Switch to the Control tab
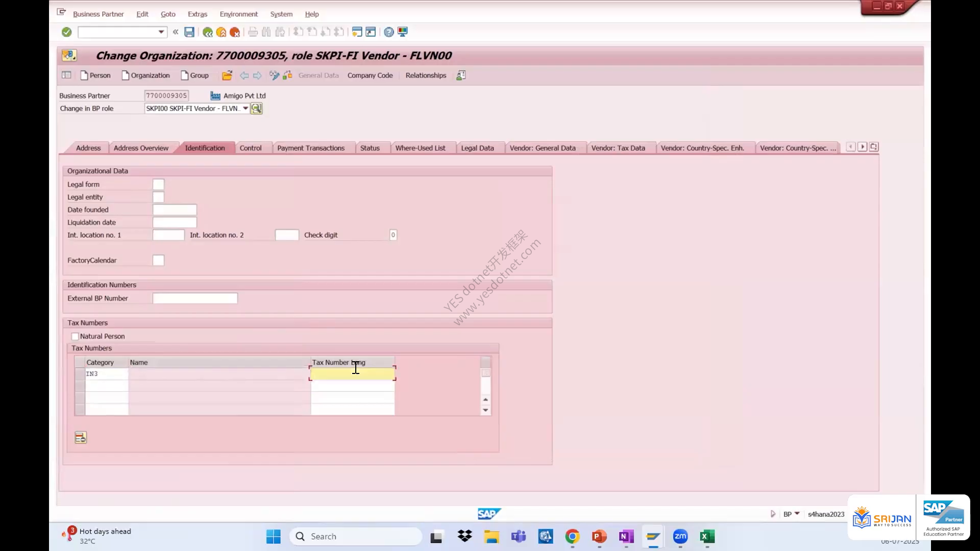Viewport: 980px width, 551px height. pos(251,148)
